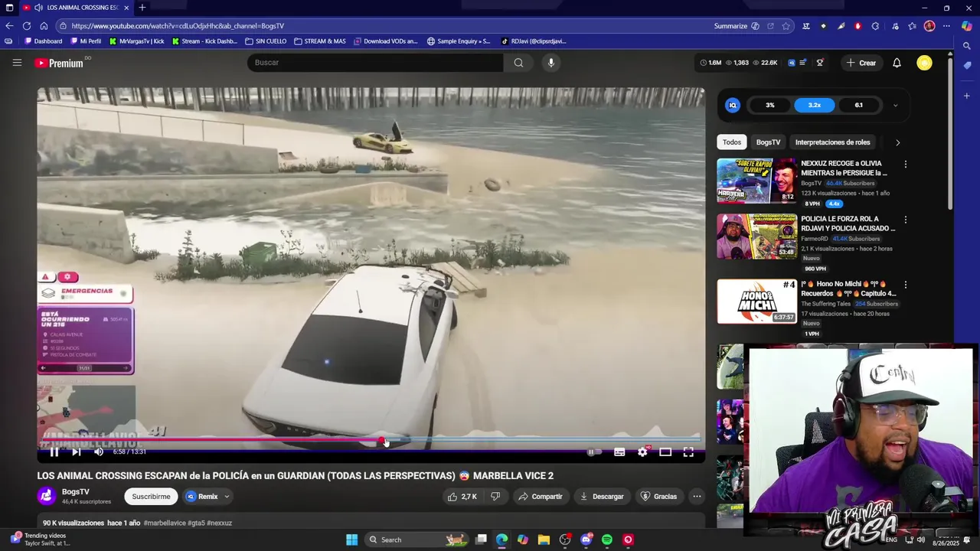980x551 pixels.
Task: Open the Mi Perfil bookmark
Action: coord(85,41)
